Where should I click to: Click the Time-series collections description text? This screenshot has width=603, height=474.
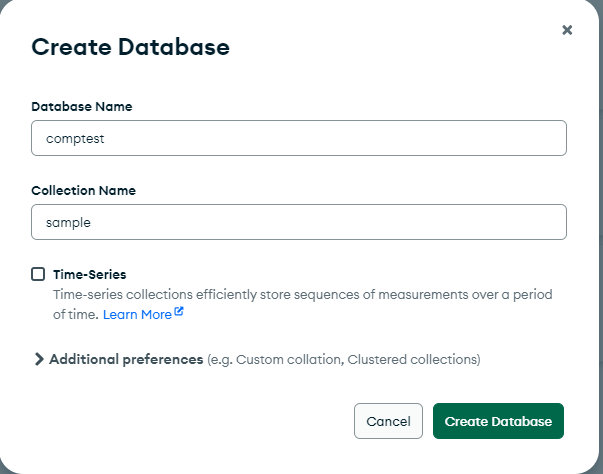200,295
